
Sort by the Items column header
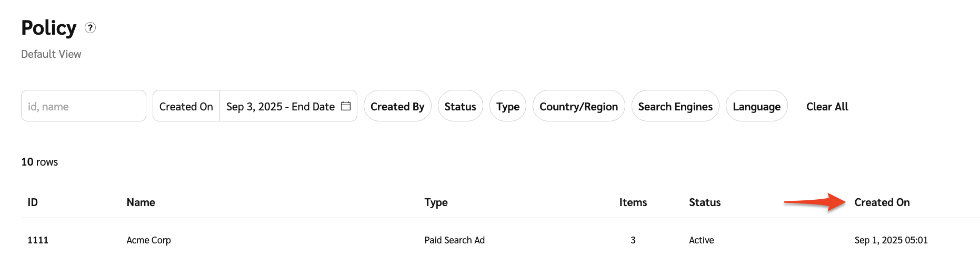click(x=633, y=202)
